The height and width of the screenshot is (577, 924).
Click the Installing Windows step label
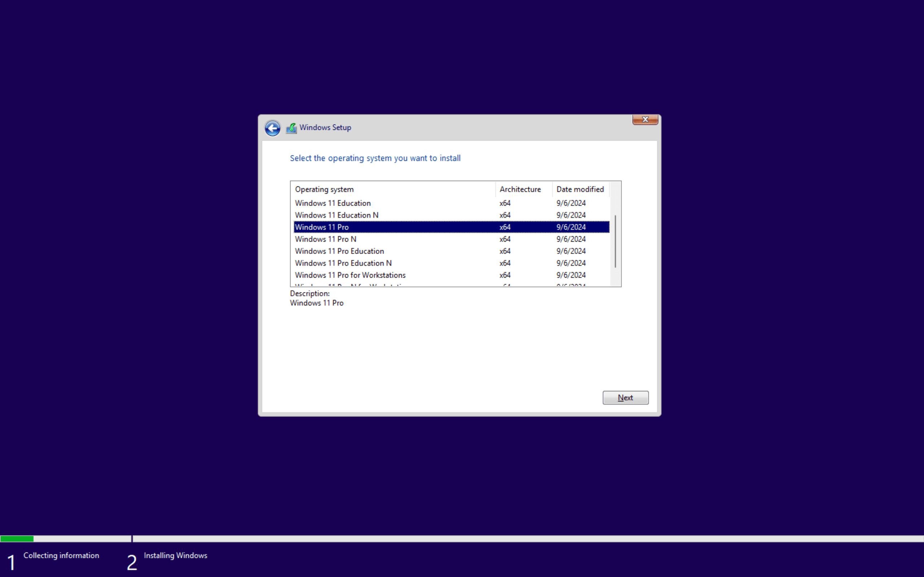175,556
